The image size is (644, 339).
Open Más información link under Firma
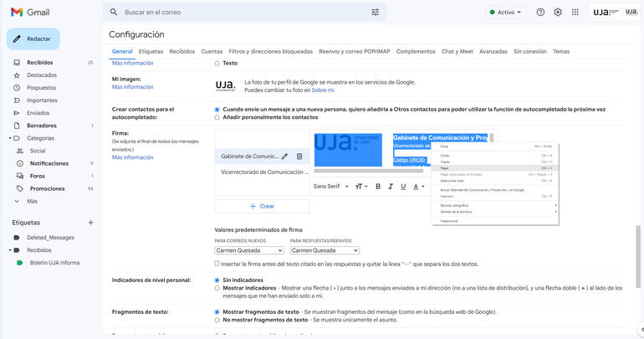(x=133, y=157)
